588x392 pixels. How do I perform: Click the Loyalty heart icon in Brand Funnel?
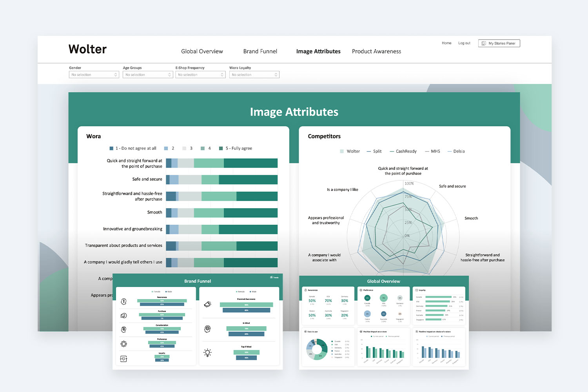tap(123, 358)
